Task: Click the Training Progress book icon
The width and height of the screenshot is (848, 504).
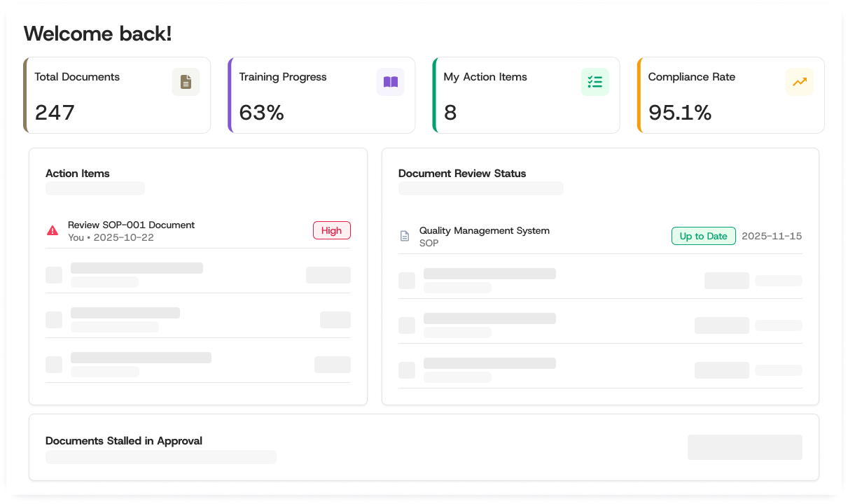Action: pyautogui.click(x=390, y=82)
